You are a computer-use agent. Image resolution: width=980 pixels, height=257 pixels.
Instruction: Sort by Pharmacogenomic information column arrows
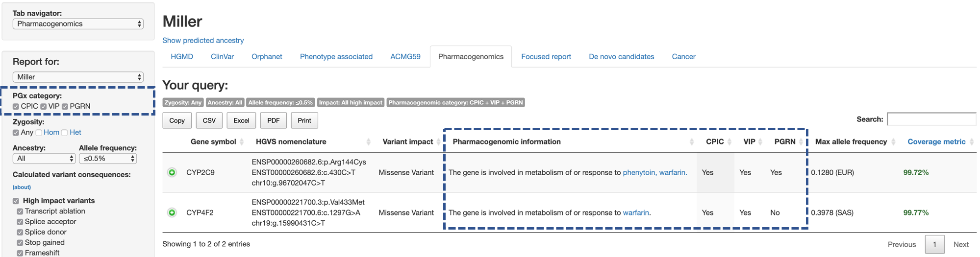tap(692, 142)
